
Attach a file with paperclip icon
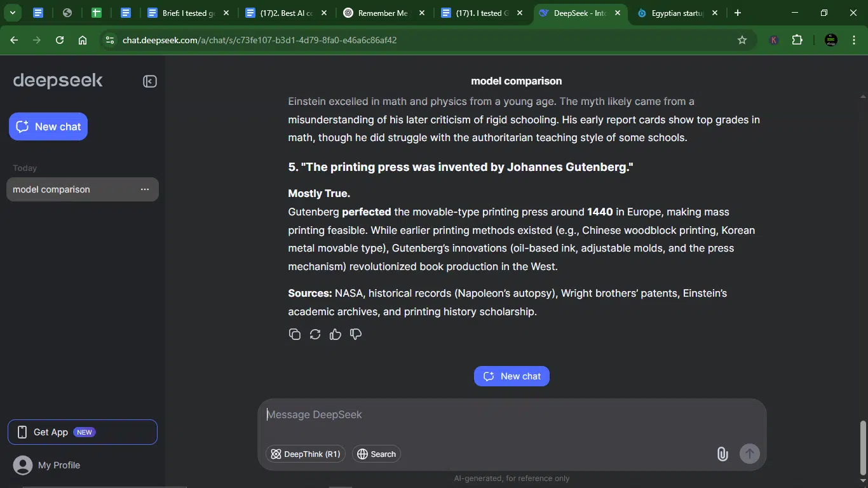(x=722, y=454)
